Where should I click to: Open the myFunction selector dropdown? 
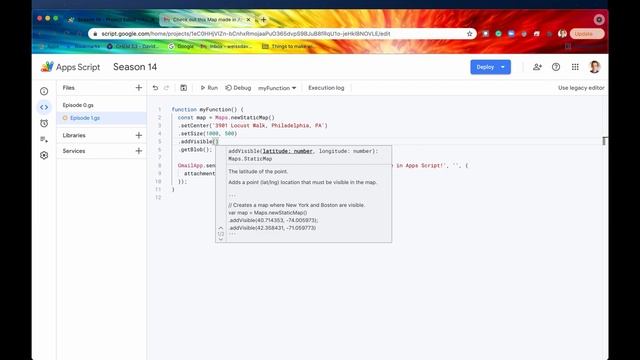tap(277, 88)
